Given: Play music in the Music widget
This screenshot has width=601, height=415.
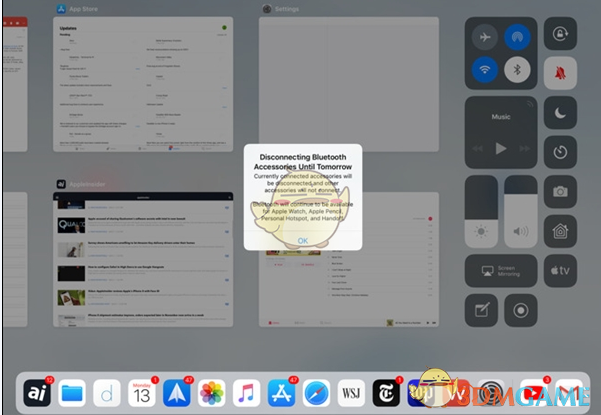Looking at the screenshot, I should [x=501, y=148].
